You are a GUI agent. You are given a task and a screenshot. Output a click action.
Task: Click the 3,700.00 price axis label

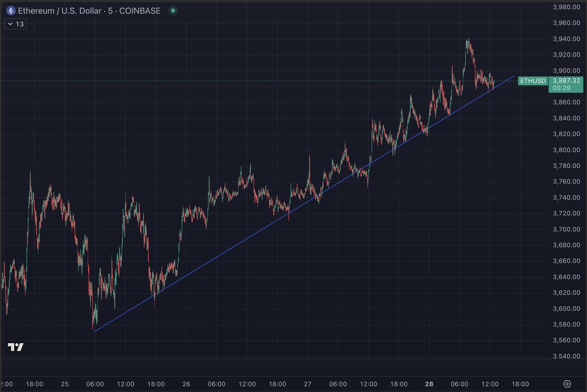(x=566, y=229)
